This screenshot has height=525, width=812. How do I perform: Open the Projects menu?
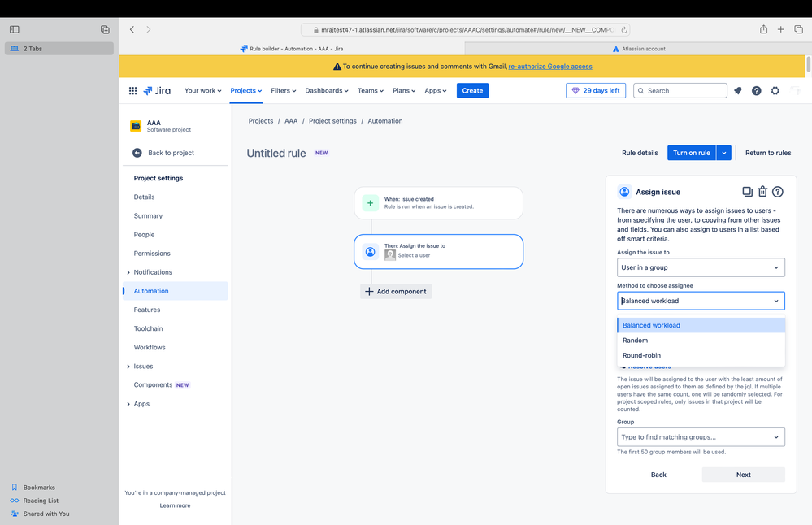point(246,90)
